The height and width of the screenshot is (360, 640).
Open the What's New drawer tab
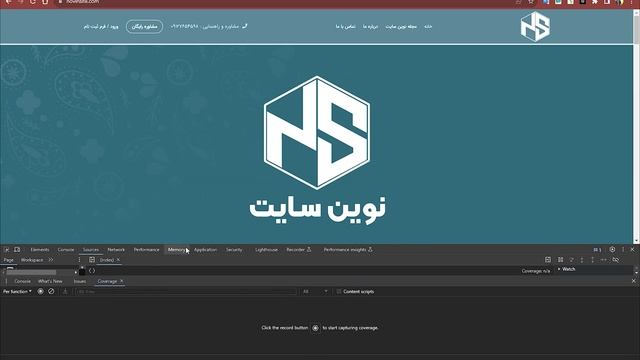click(50, 281)
